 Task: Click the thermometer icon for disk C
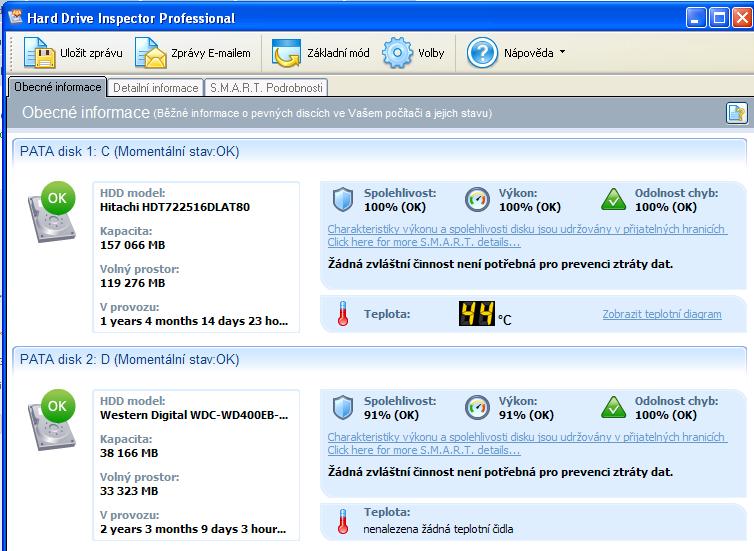click(x=343, y=315)
